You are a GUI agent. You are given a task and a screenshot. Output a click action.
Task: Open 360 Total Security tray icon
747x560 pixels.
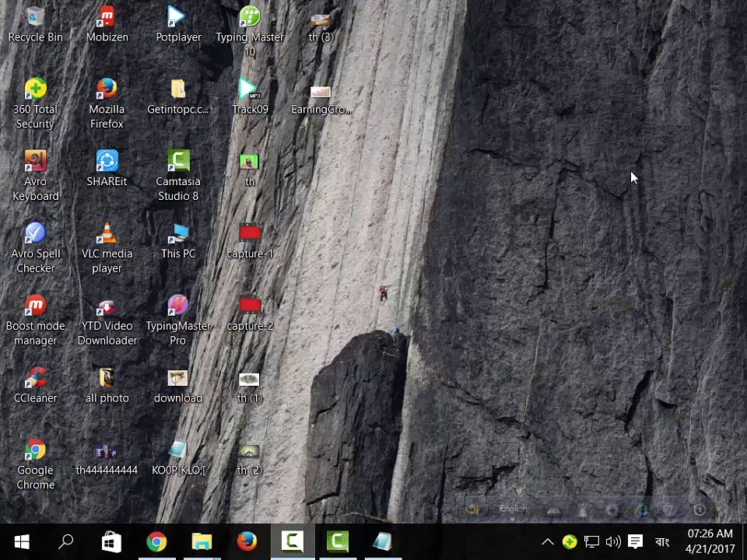[x=570, y=541]
